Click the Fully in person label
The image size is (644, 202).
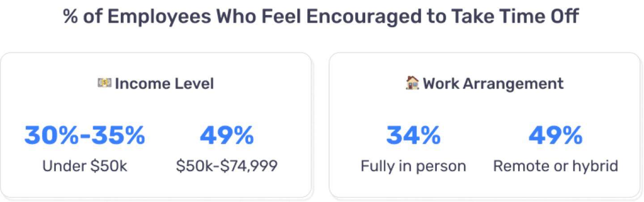pyautogui.click(x=413, y=166)
